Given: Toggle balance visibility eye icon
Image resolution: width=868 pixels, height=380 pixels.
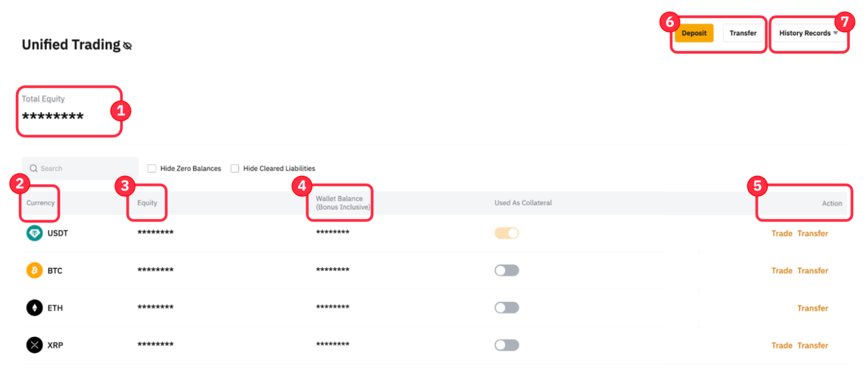Looking at the screenshot, I should [x=127, y=46].
